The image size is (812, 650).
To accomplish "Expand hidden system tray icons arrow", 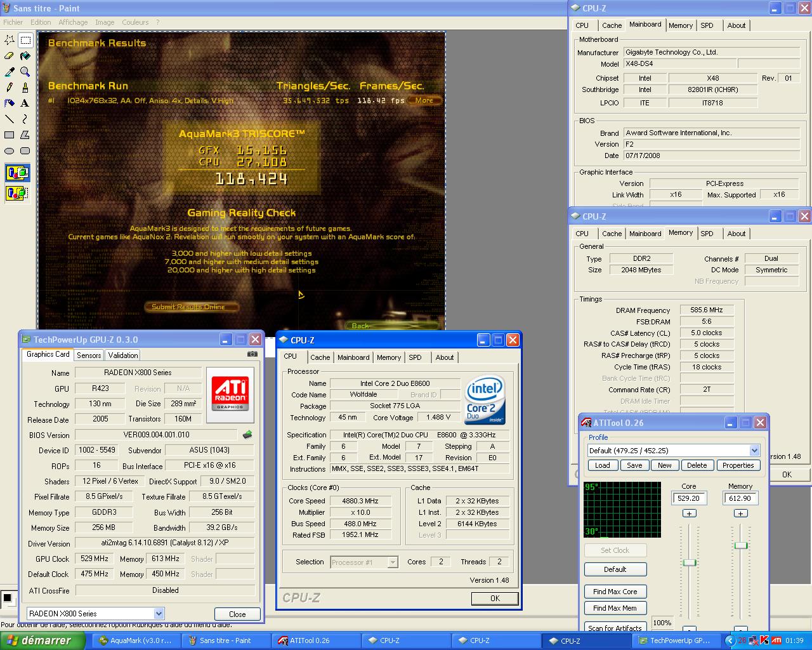I will [731, 640].
